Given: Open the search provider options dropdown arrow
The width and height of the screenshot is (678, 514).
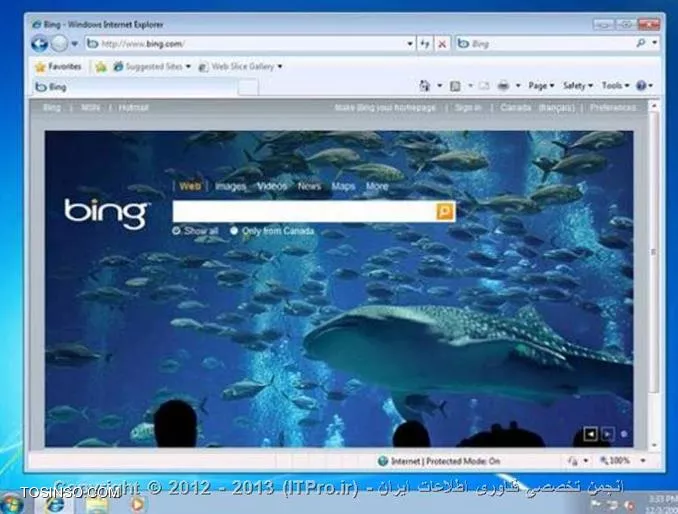Looking at the screenshot, I should [655, 43].
